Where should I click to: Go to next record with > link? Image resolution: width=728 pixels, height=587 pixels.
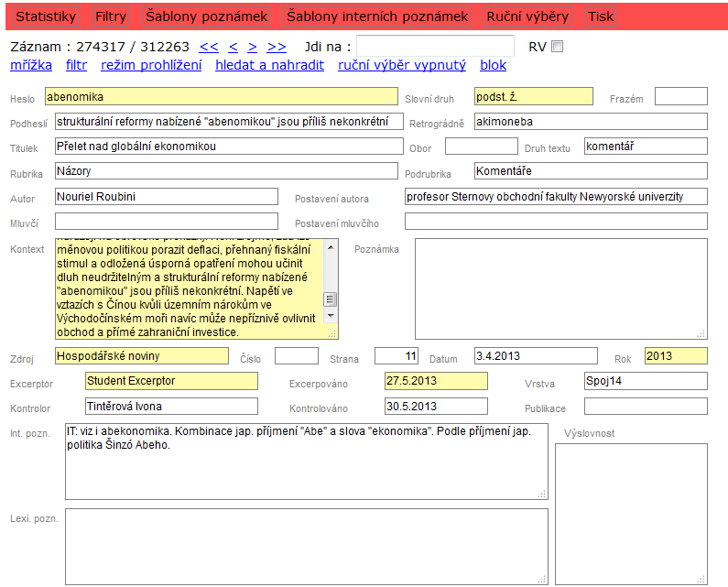[252, 47]
